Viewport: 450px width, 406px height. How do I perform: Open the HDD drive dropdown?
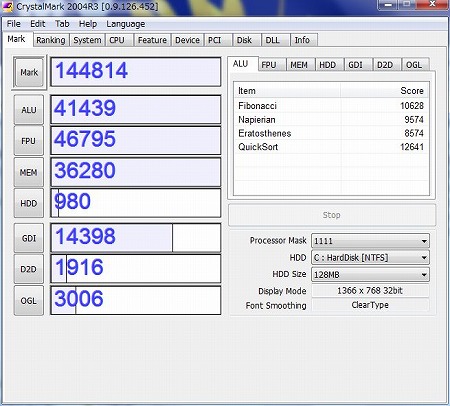click(x=370, y=257)
